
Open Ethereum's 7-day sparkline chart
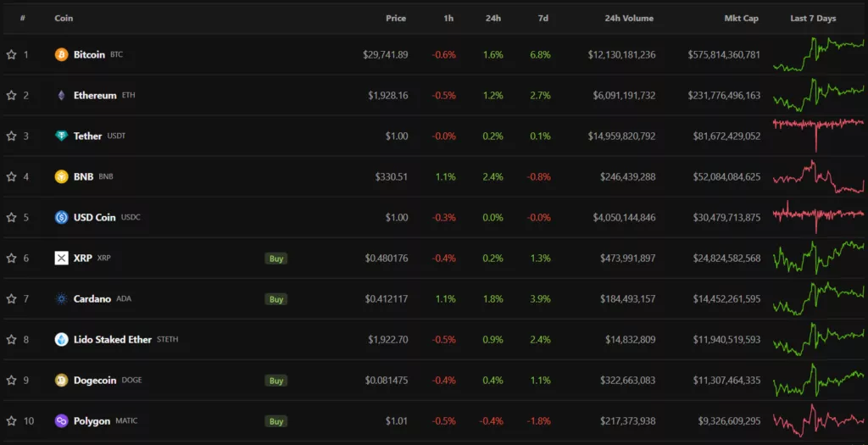tap(819, 95)
